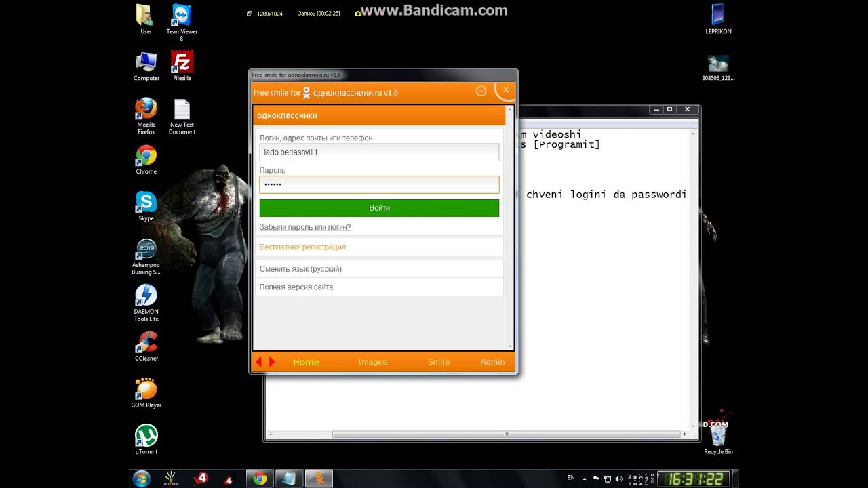Click the X close icon in Free smile header

(x=505, y=90)
